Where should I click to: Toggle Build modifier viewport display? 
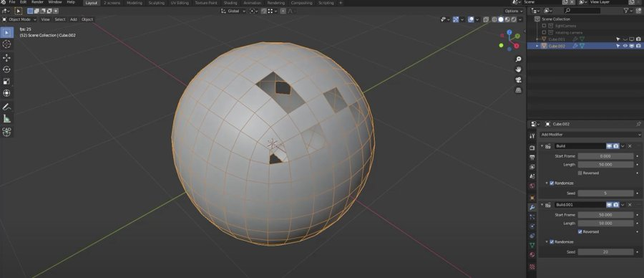[x=610, y=146]
